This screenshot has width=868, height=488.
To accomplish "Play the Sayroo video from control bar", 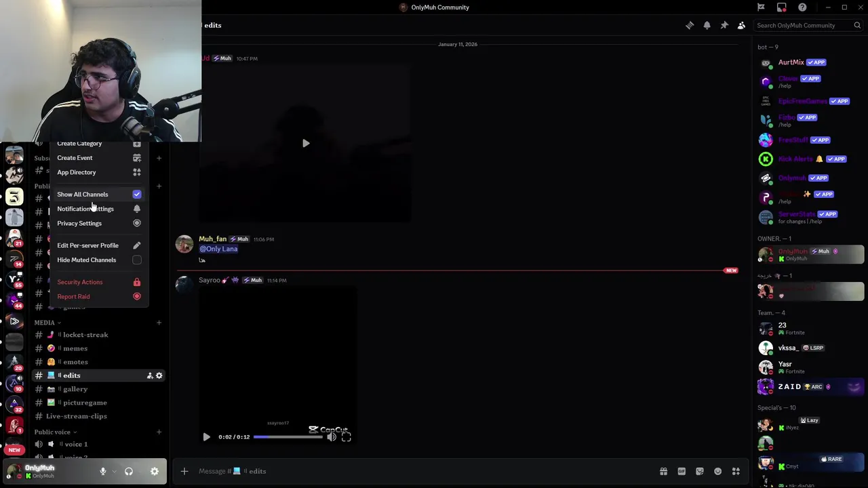I will tap(206, 437).
